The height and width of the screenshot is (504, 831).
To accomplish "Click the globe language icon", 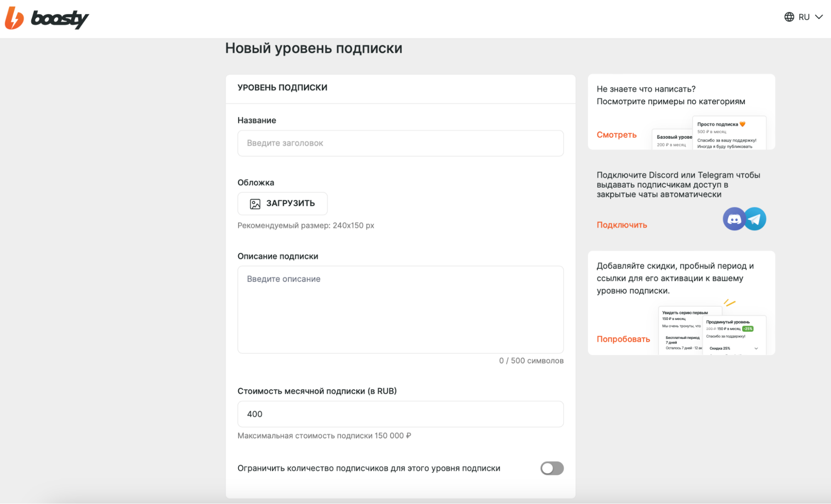I will pyautogui.click(x=789, y=17).
